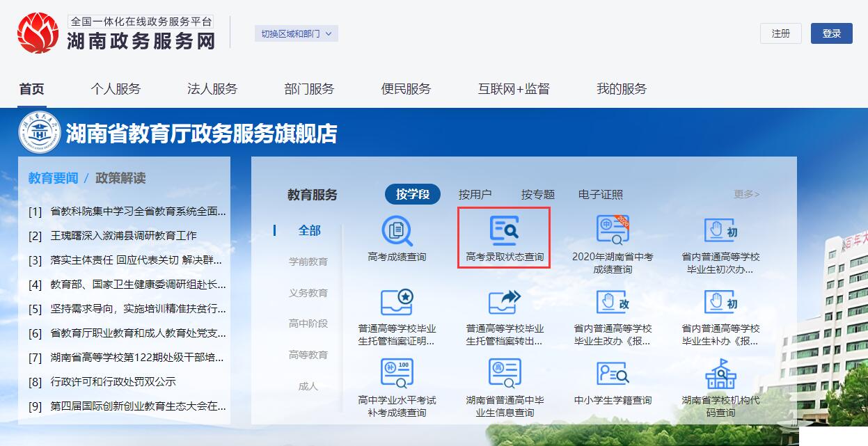Open 湖南省普通高中毕业生信息查询 icon

point(505,374)
